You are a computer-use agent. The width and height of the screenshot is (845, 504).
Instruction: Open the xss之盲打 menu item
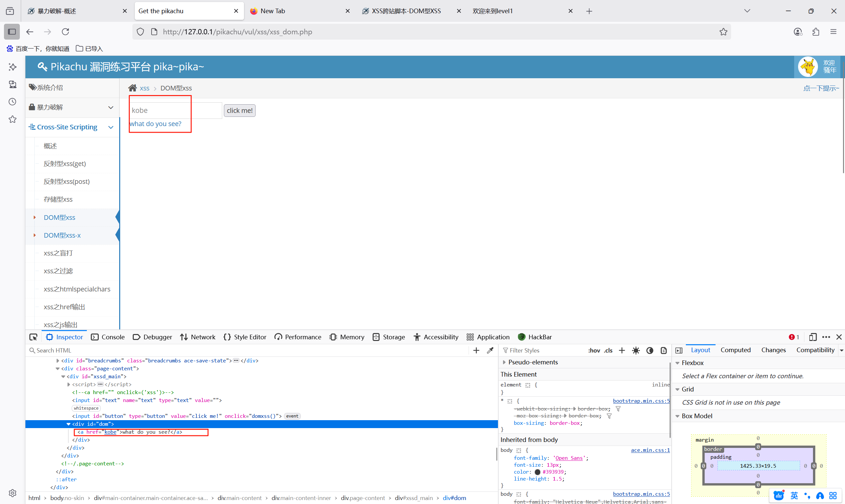tap(58, 253)
